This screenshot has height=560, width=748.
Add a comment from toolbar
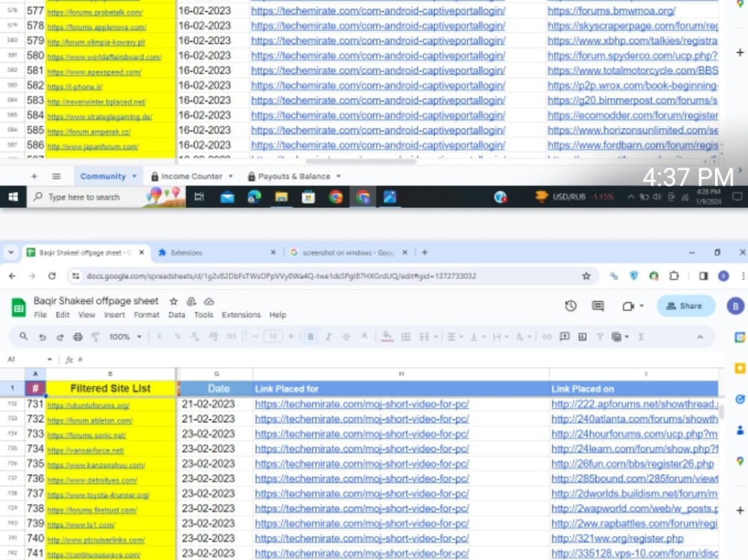564,336
